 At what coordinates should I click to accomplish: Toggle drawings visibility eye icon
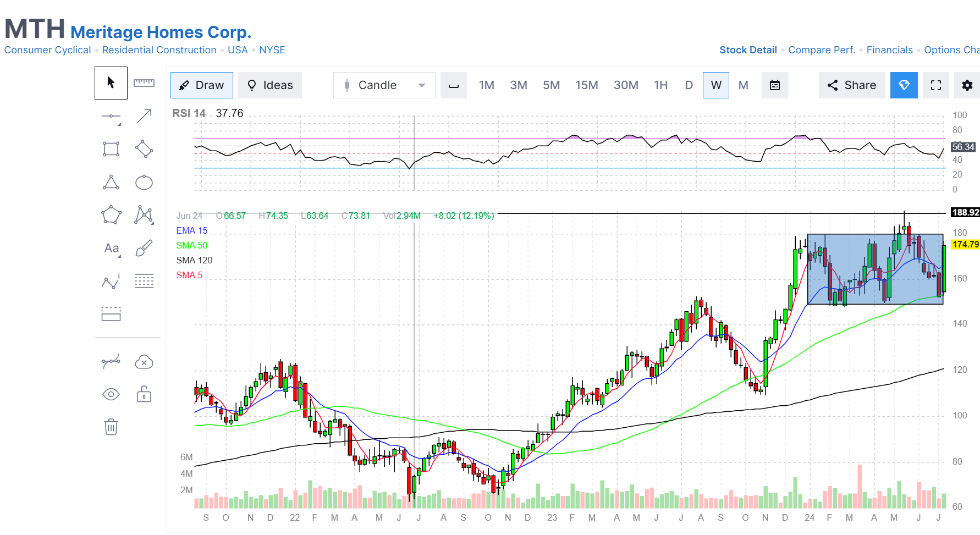click(x=111, y=394)
